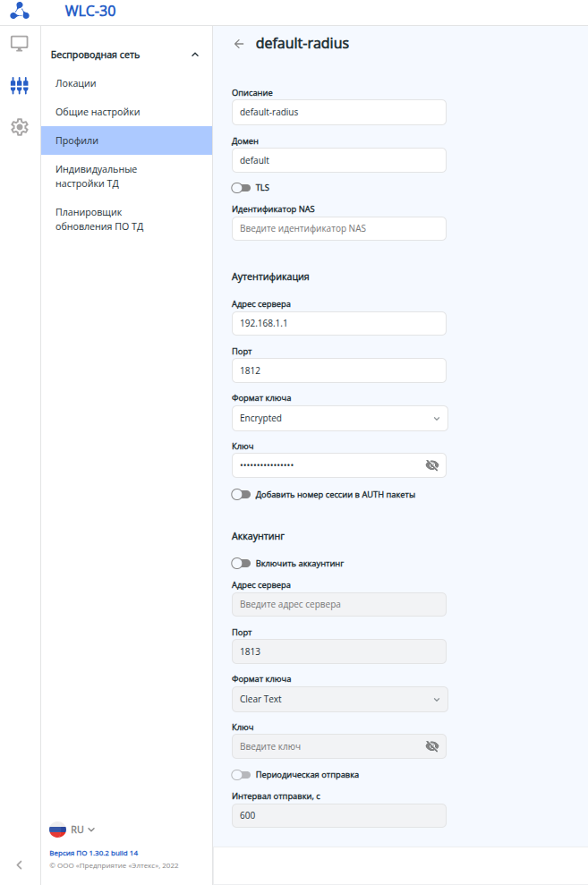
Task: Open Планировщик обновления ПО ТД
Action: pos(99,219)
